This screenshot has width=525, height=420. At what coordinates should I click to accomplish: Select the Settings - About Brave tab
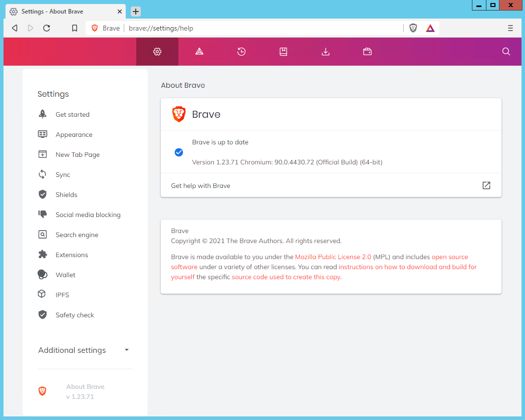click(66, 12)
